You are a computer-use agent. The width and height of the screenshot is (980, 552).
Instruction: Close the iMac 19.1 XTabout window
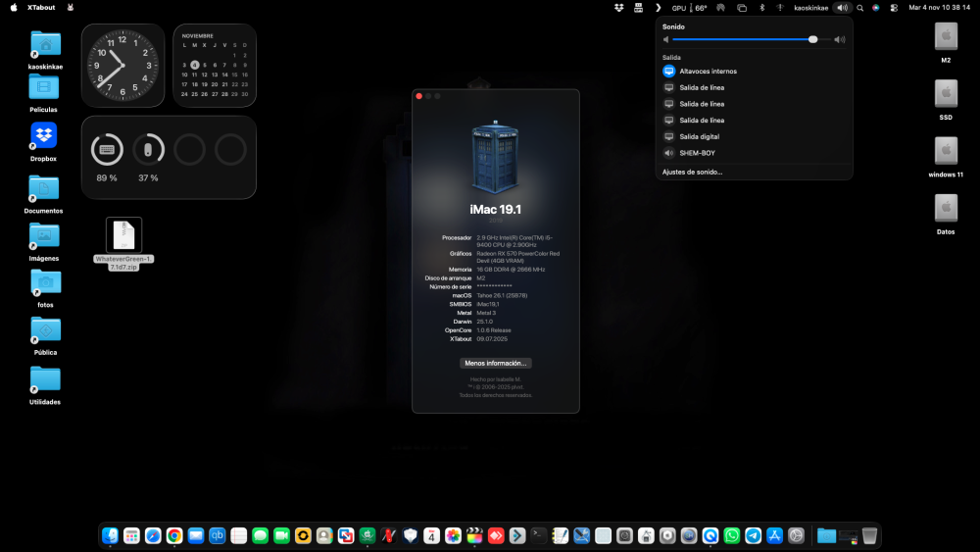coord(419,96)
